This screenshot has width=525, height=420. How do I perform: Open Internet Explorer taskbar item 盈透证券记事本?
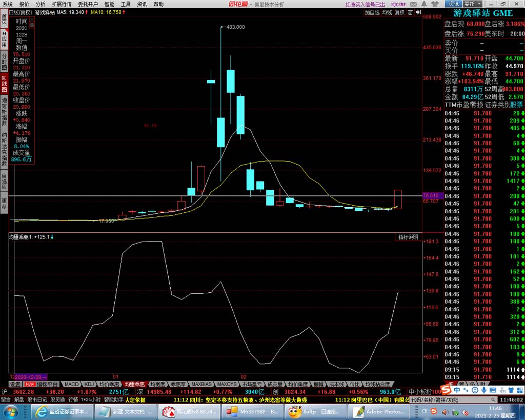(x=62, y=412)
